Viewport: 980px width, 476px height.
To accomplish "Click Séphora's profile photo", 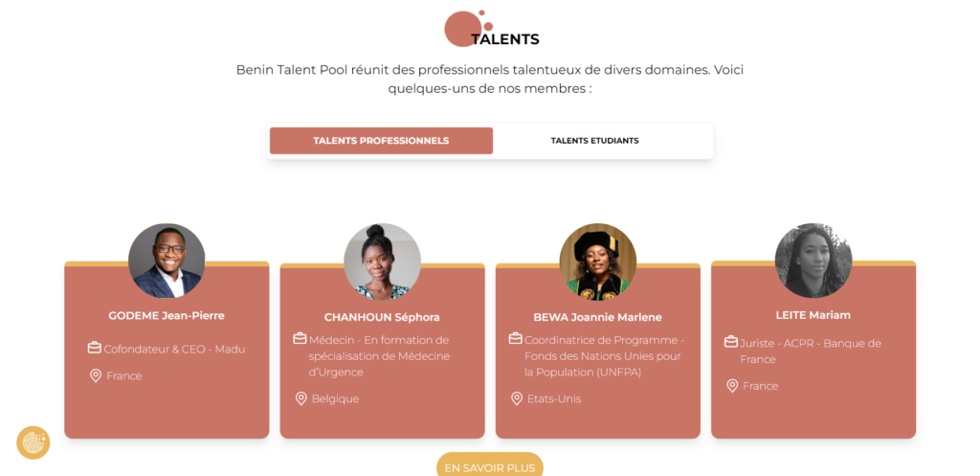I will [383, 261].
